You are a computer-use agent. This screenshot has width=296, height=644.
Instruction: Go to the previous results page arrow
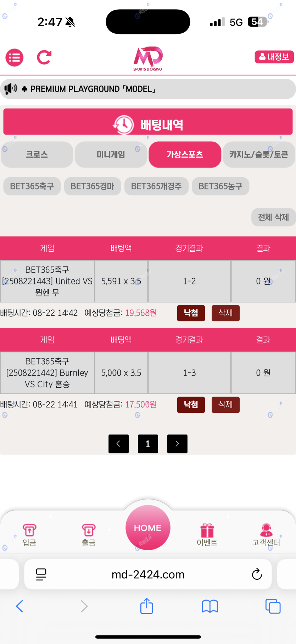click(x=118, y=444)
